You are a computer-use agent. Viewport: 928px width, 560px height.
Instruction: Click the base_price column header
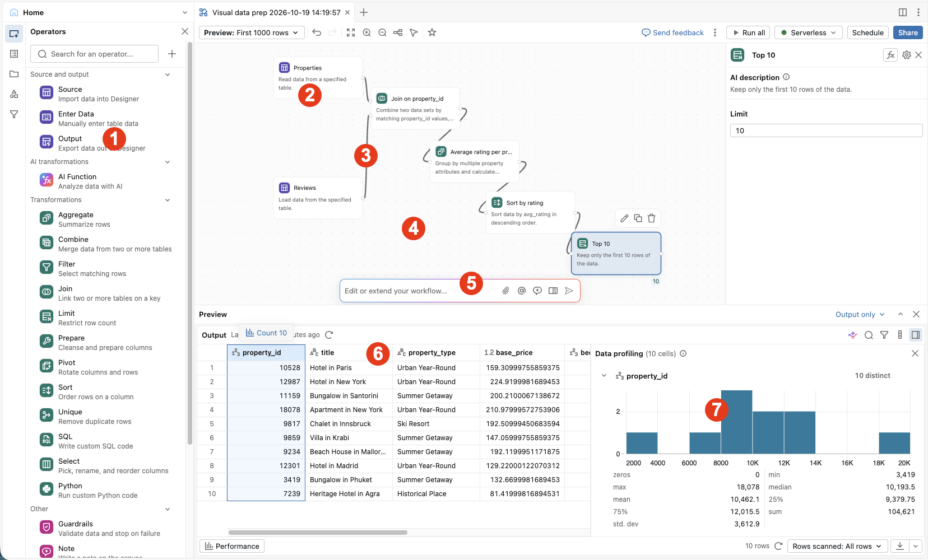(522, 352)
